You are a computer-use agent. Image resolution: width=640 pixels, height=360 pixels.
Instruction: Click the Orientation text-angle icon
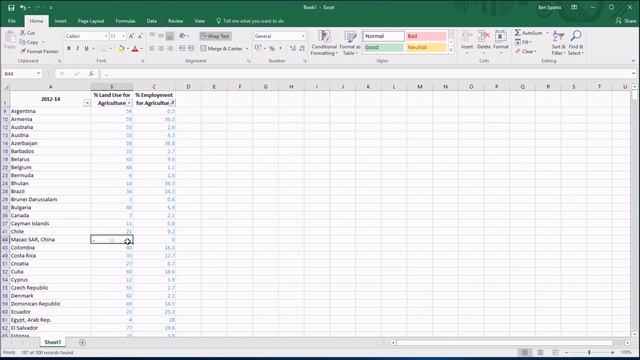(182, 36)
